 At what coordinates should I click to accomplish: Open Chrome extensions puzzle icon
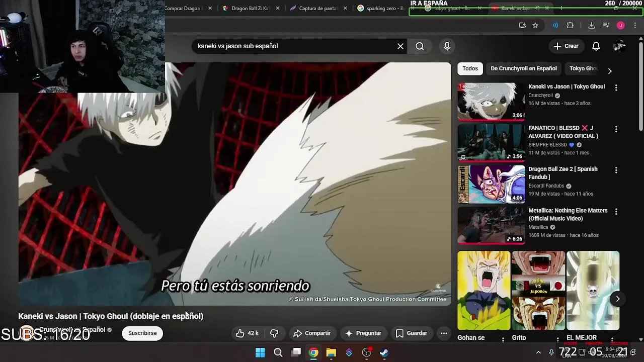(x=570, y=25)
